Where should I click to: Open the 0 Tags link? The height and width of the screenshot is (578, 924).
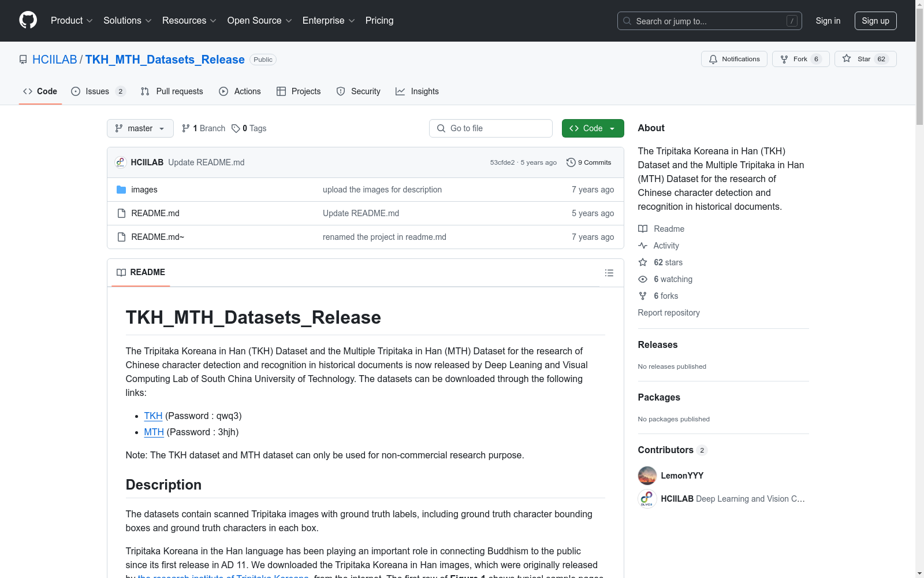[x=249, y=128]
